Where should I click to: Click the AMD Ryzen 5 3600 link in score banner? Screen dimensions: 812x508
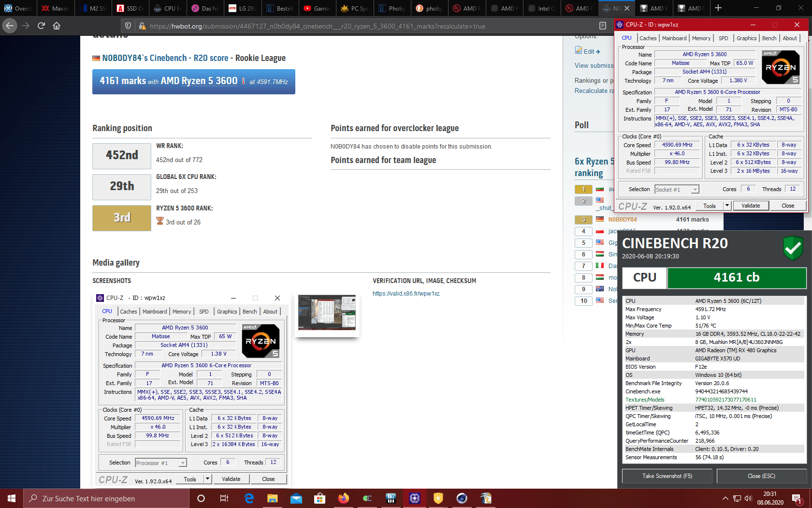coord(199,81)
